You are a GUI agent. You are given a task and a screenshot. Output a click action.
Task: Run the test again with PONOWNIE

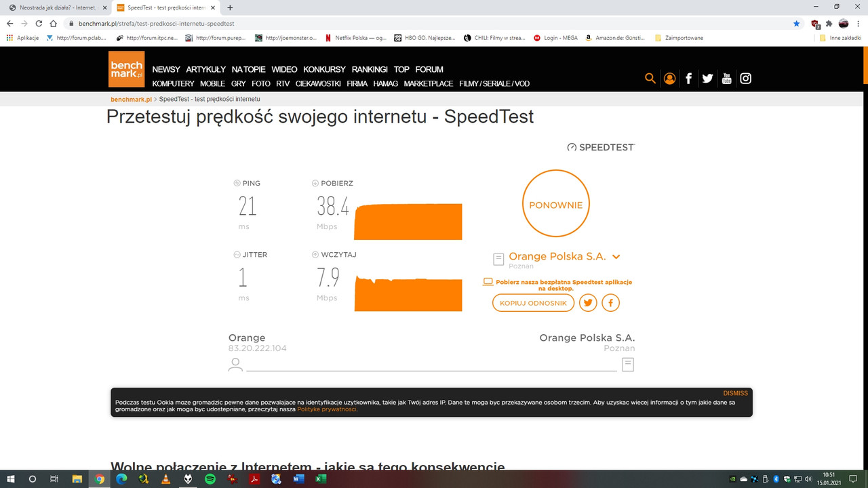(x=556, y=203)
